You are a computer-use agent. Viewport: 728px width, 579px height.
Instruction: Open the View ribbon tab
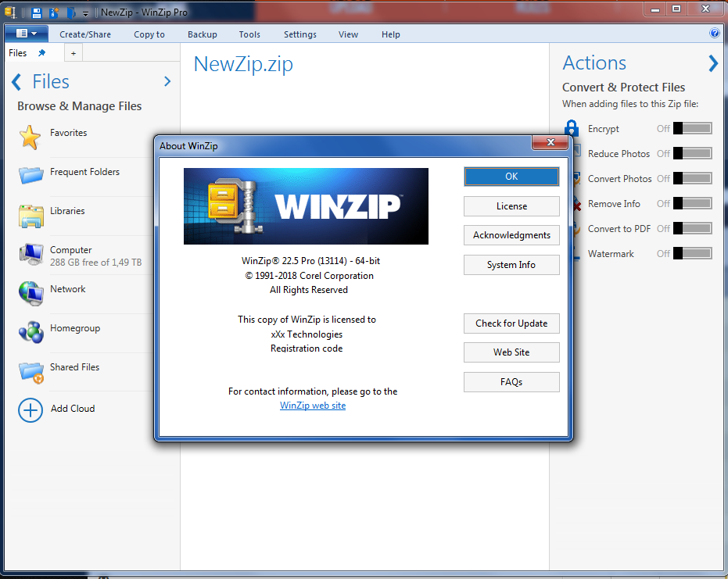[348, 34]
